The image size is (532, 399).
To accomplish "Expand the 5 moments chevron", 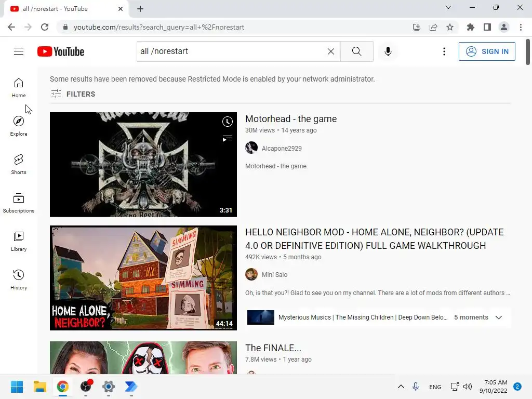I will click(498, 317).
